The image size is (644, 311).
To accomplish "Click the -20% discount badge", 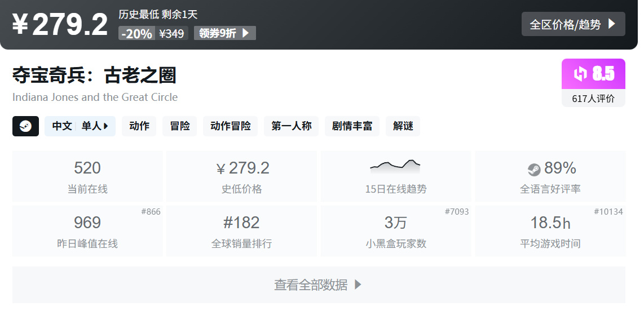I will click(137, 33).
